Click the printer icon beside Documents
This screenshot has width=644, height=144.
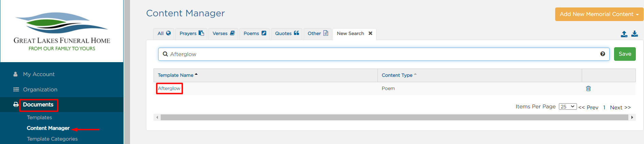16,105
